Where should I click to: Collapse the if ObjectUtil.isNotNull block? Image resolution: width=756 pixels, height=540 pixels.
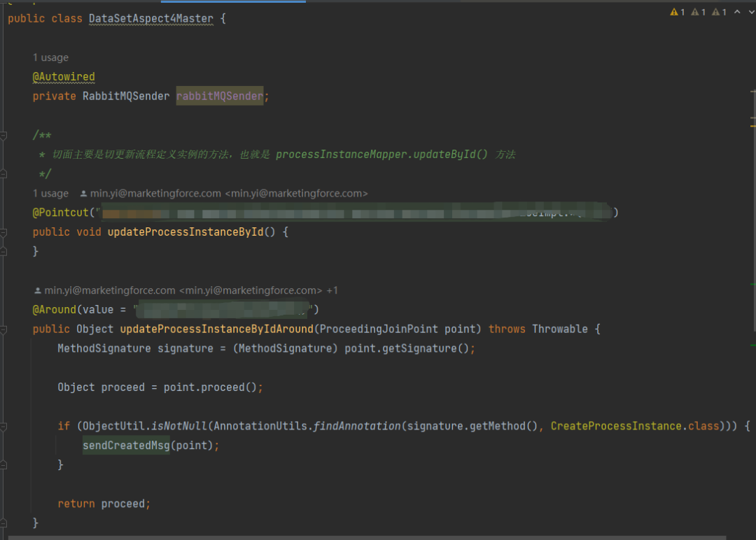tap(3, 427)
